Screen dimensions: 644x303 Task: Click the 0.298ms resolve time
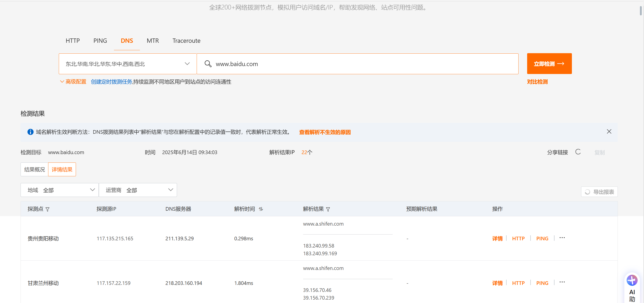tap(243, 239)
